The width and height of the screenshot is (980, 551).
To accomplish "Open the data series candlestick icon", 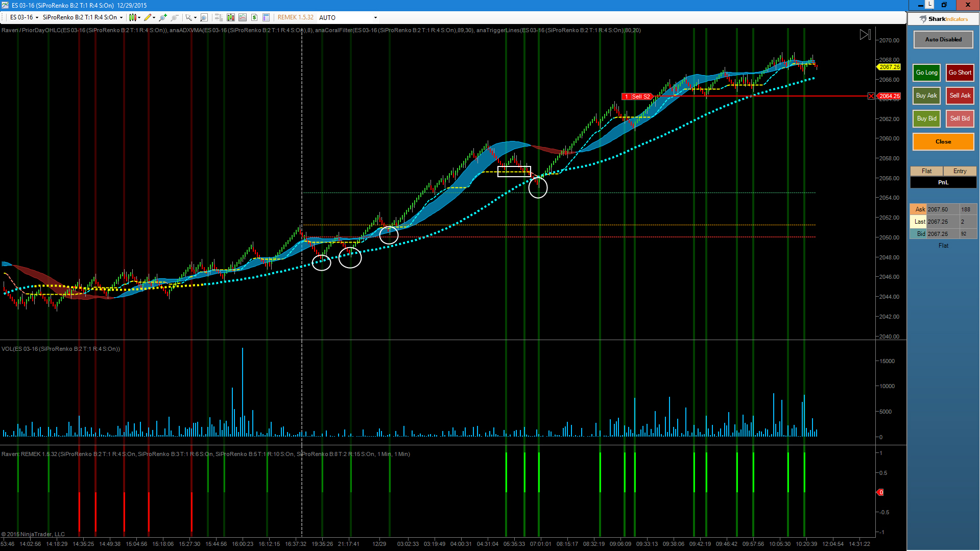I will tap(231, 17).
